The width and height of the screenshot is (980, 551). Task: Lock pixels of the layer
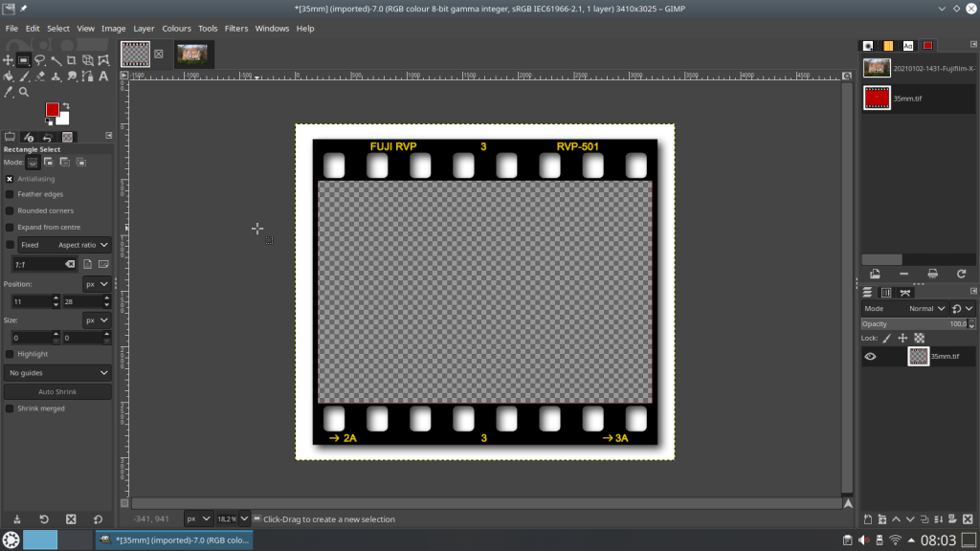click(886, 338)
